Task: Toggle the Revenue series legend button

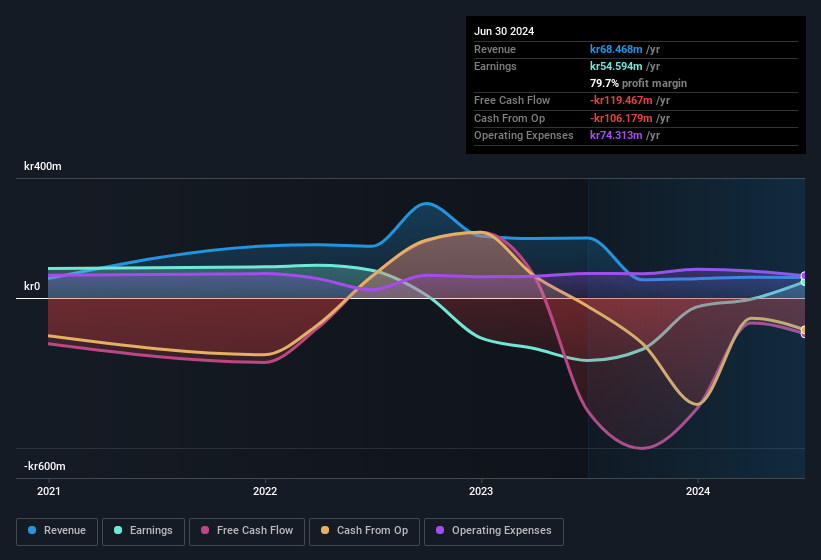Action: coord(57,531)
